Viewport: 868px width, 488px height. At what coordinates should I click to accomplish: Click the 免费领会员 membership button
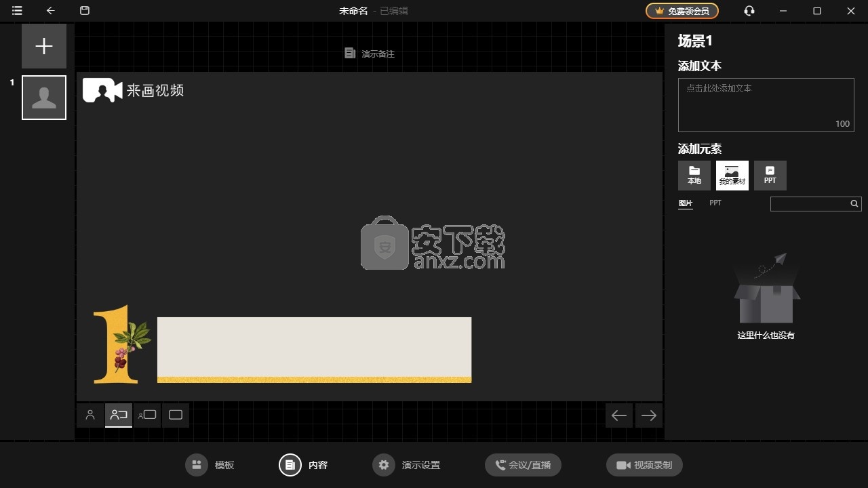[x=682, y=11]
